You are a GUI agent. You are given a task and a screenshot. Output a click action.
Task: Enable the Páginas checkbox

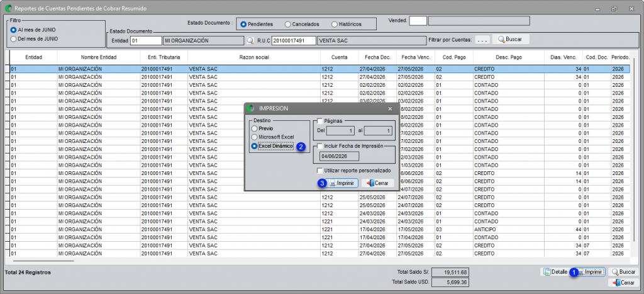[x=320, y=121]
